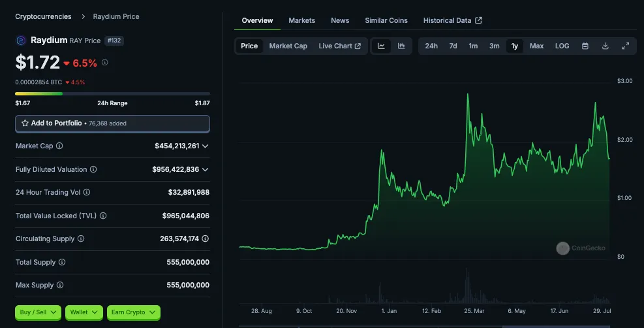Switch chart to Price mode
This screenshot has height=328, width=644.
(x=249, y=46)
